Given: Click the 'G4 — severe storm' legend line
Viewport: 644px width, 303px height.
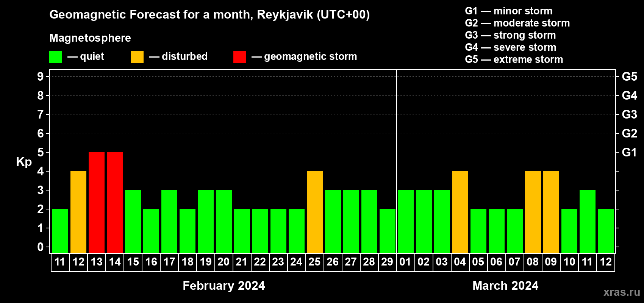Looking at the screenshot, I should tap(511, 47).
